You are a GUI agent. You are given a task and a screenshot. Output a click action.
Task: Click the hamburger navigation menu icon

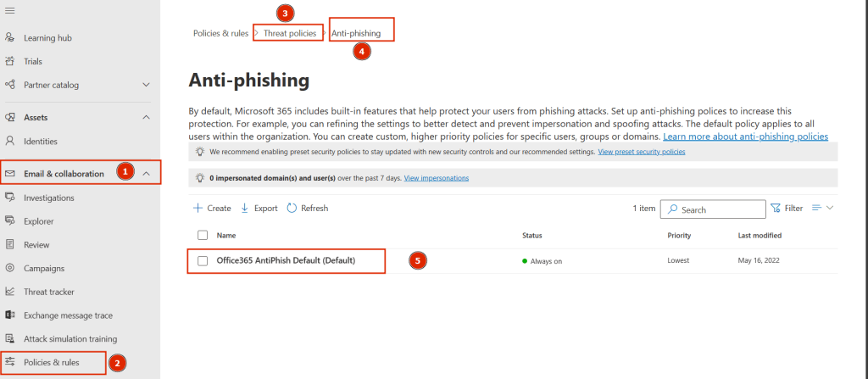click(10, 9)
